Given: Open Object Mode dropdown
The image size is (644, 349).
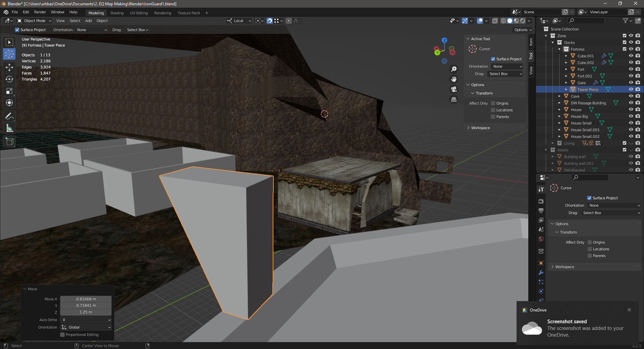Looking at the screenshot, I should 33,21.
